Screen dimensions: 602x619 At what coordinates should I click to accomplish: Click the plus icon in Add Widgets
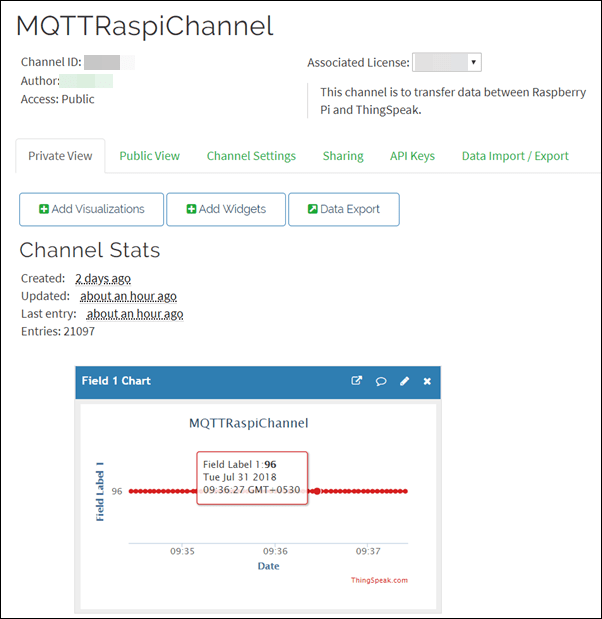[x=191, y=209]
